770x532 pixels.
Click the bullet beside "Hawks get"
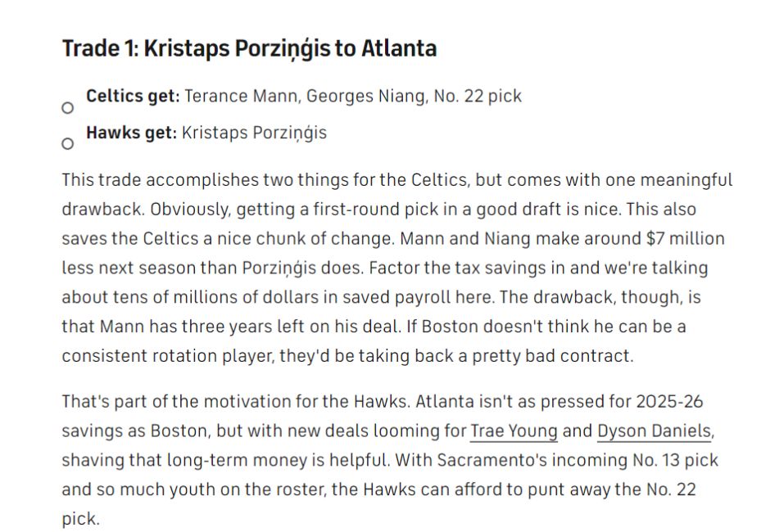point(68,144)
